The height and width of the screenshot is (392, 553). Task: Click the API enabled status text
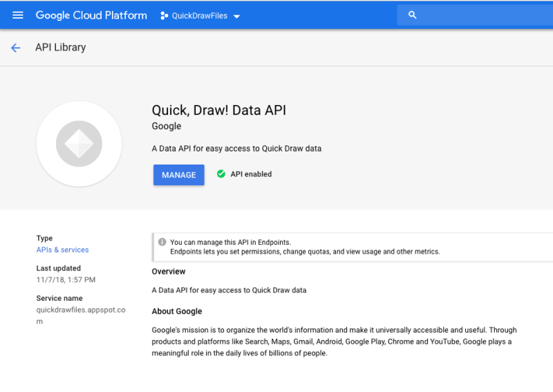(251, 174)
